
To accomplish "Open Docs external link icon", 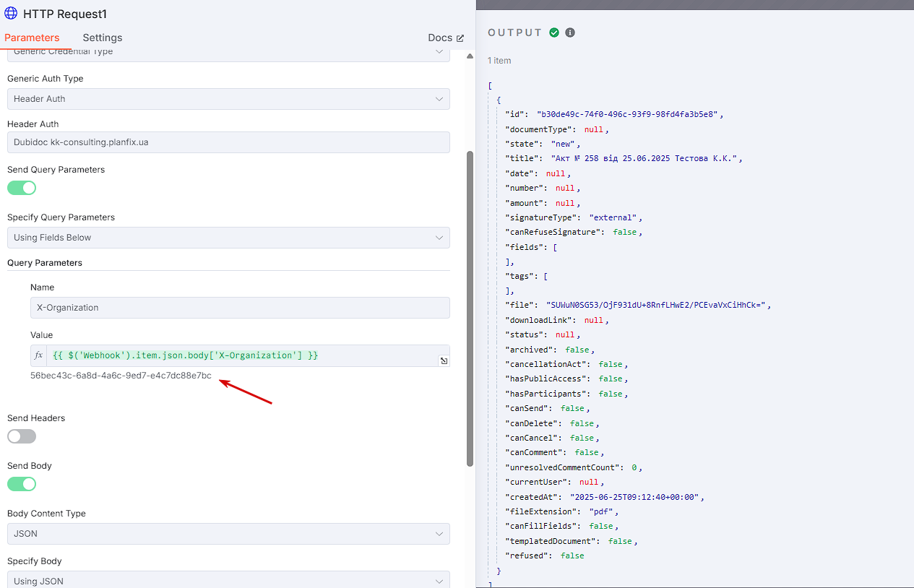I will [x=460, y=38].
